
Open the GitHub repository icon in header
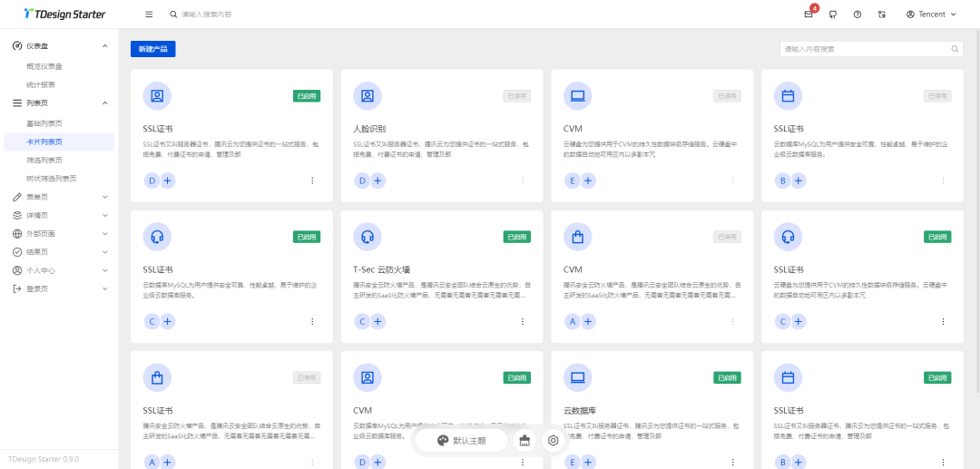[x=832, y=15]
